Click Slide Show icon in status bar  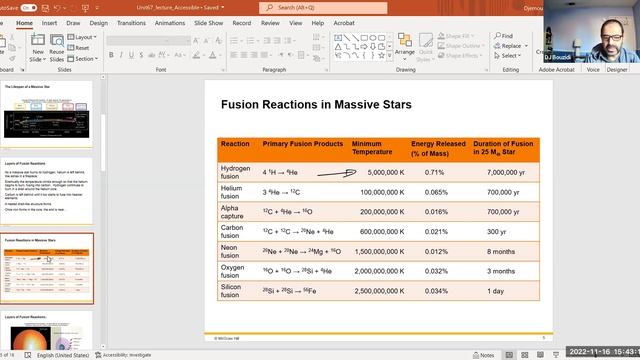pos(556,355)
